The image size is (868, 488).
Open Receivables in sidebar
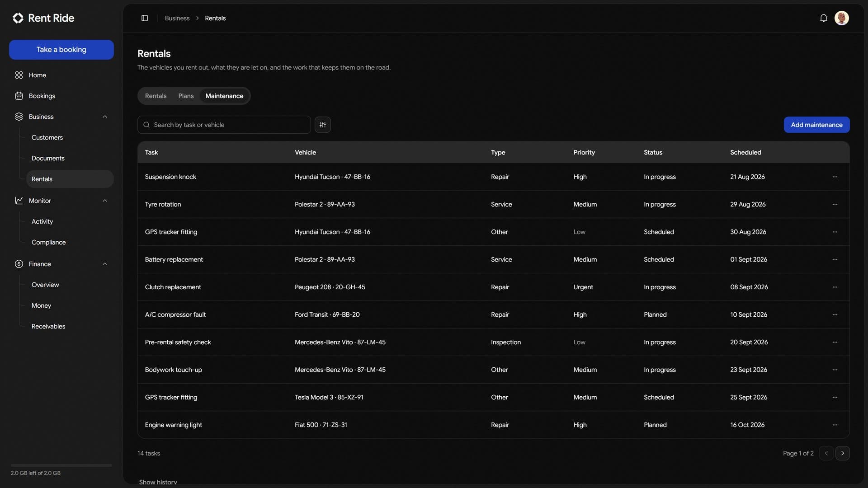[70, 326]
